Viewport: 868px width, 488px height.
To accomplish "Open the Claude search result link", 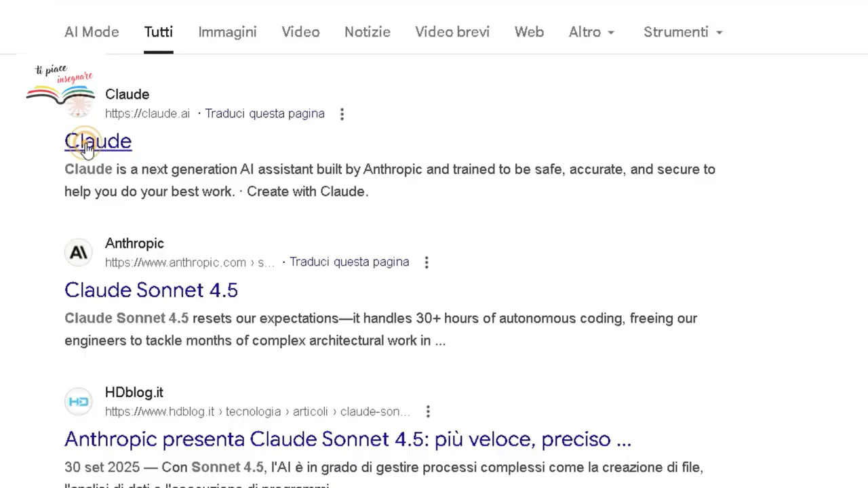I will pyautogui.click(x=98, y=141).
